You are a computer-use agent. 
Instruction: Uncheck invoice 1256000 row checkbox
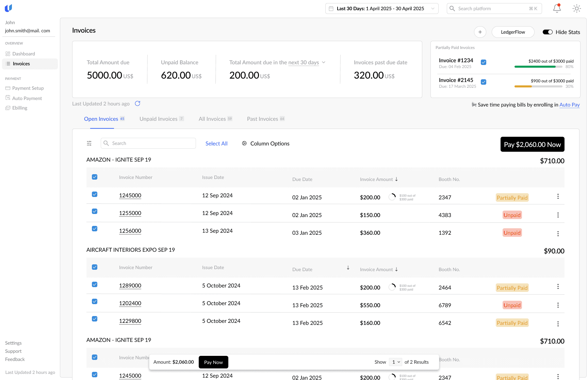point(95,229)
